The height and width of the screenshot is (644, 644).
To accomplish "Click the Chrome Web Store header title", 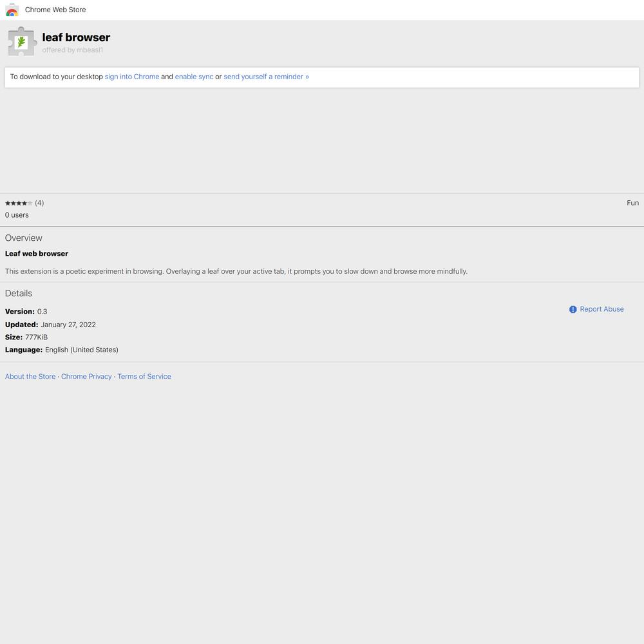I will tap(55, 10).
